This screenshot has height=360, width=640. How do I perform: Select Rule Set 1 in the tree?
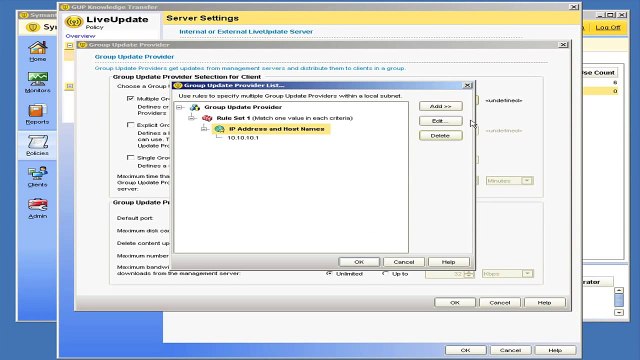pyautogui.click(x=284, y=118)
